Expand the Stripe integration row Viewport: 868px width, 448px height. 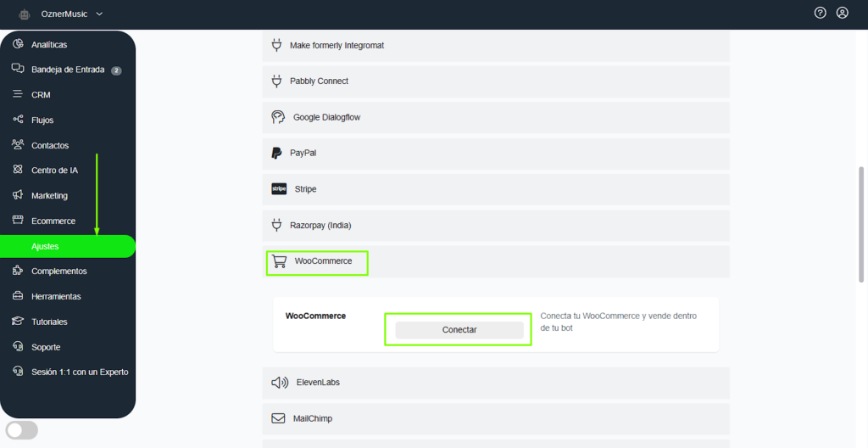(496, 189)
